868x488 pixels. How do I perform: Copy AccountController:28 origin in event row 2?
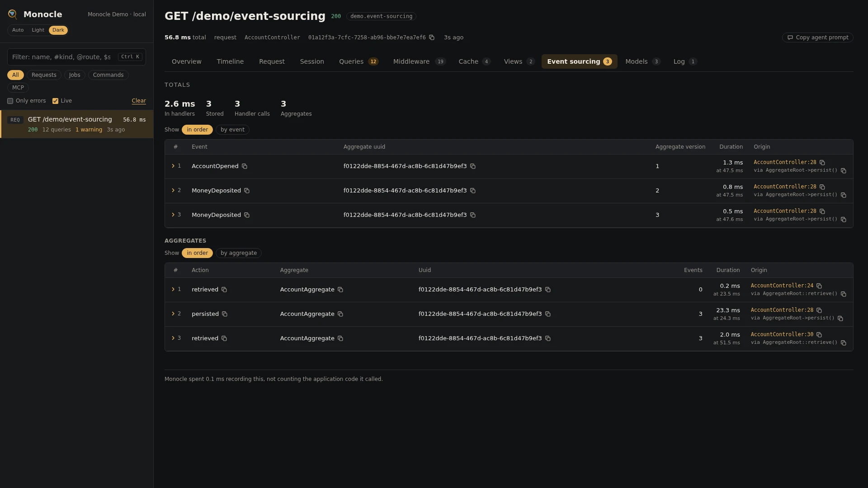pyautogui.click(x=822, y=187)
